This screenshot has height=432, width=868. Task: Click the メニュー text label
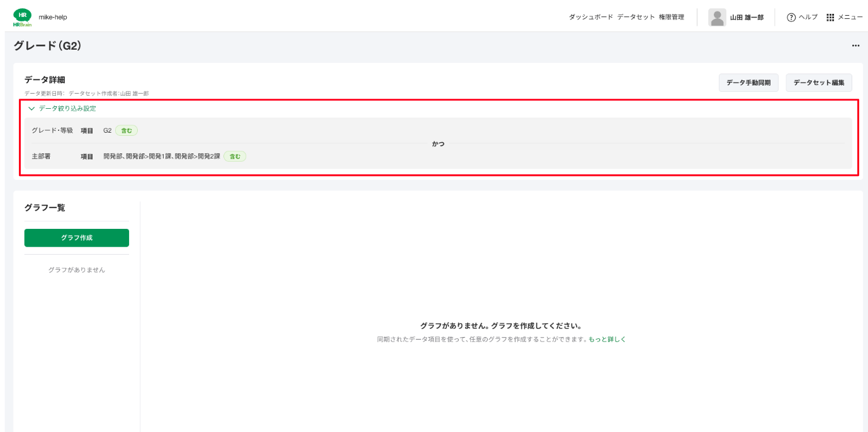[x=850, y=18]
